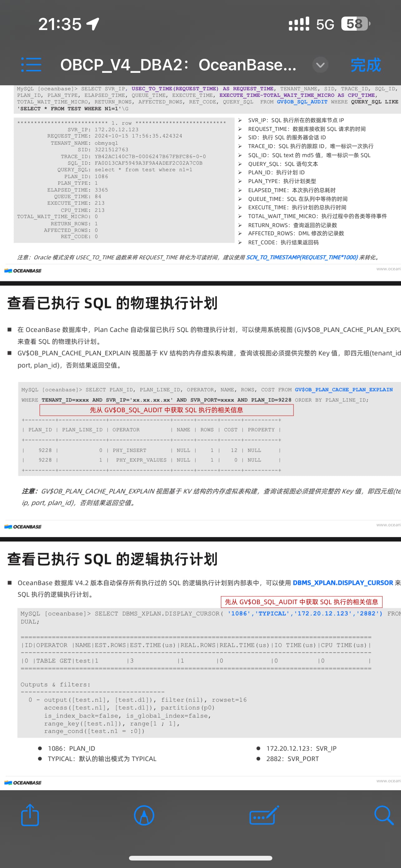Tap the PHY_INSERT operator cell
The width and height of the screenshot is (401, 868).
coord(130,450)
